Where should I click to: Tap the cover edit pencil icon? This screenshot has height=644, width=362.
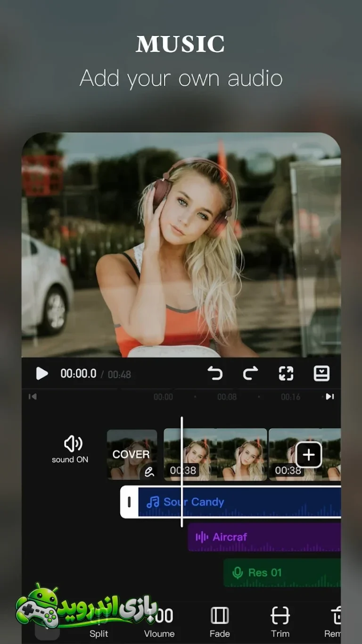click(x=149, y=472)
